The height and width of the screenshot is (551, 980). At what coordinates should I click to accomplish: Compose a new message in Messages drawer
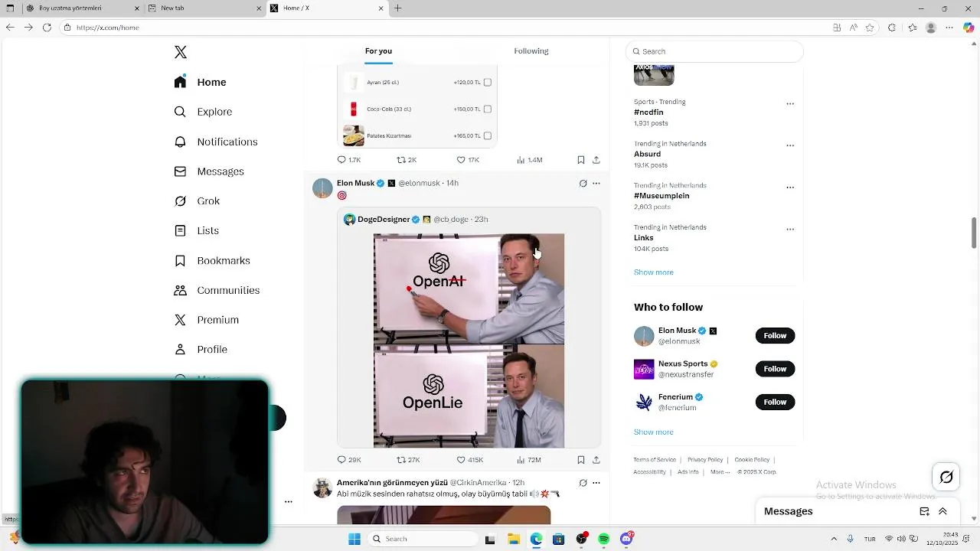[924, 511]
